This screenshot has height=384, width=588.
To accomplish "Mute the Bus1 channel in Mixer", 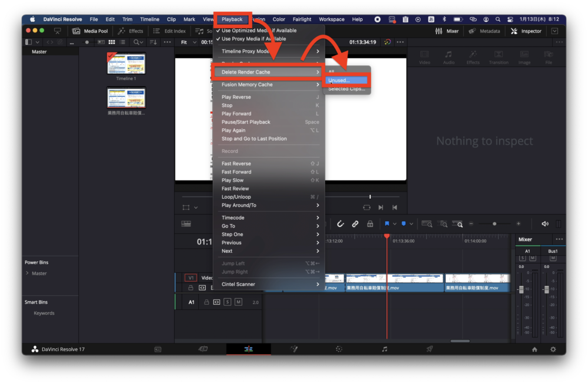I will [552, 258].
